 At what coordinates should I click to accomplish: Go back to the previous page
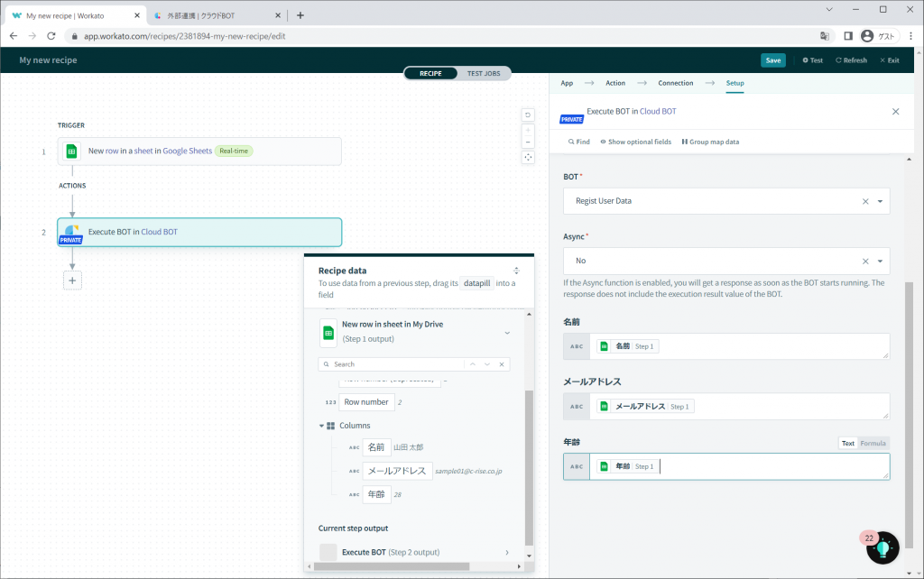coord(14,36)
